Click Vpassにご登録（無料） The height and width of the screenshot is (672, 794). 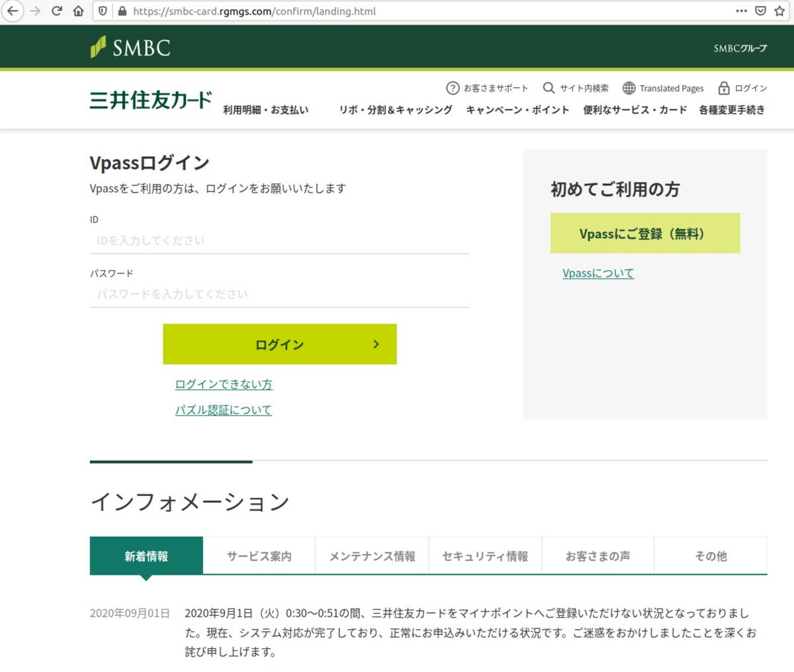[644, 233]
